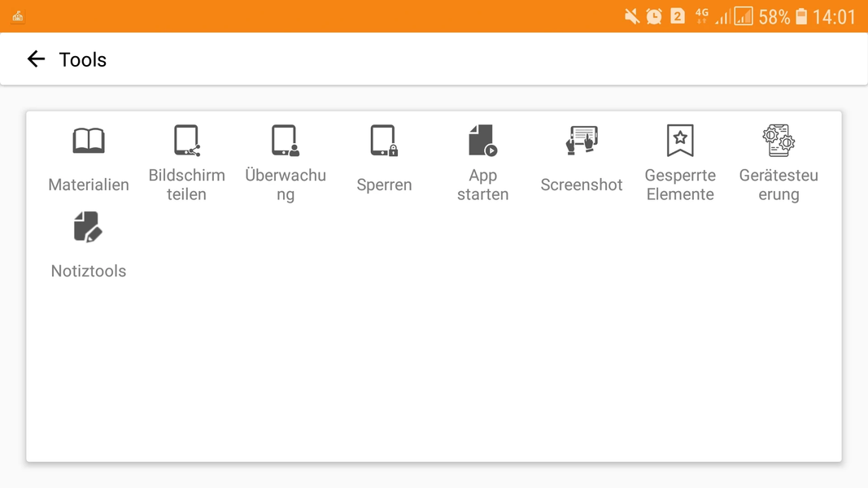Tap the Bildschirm teilen label

[187, 185]
